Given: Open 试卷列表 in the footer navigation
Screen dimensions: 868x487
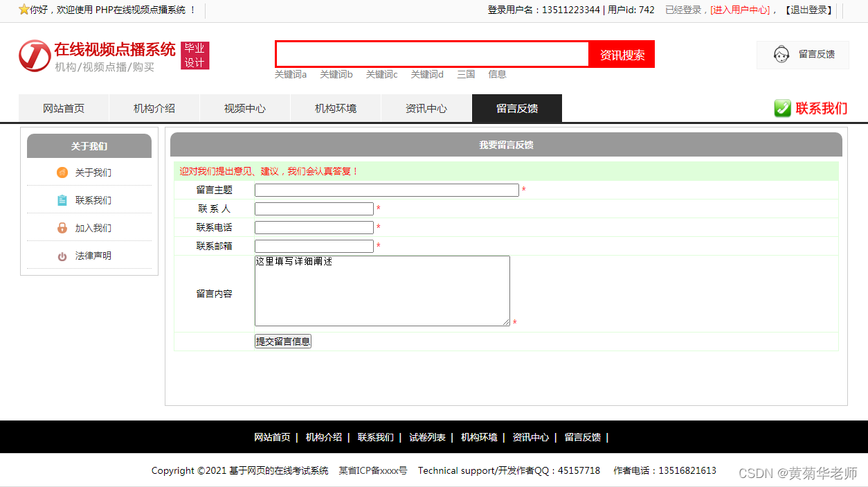Looking at the screenshot, I should tap(427, 437).
